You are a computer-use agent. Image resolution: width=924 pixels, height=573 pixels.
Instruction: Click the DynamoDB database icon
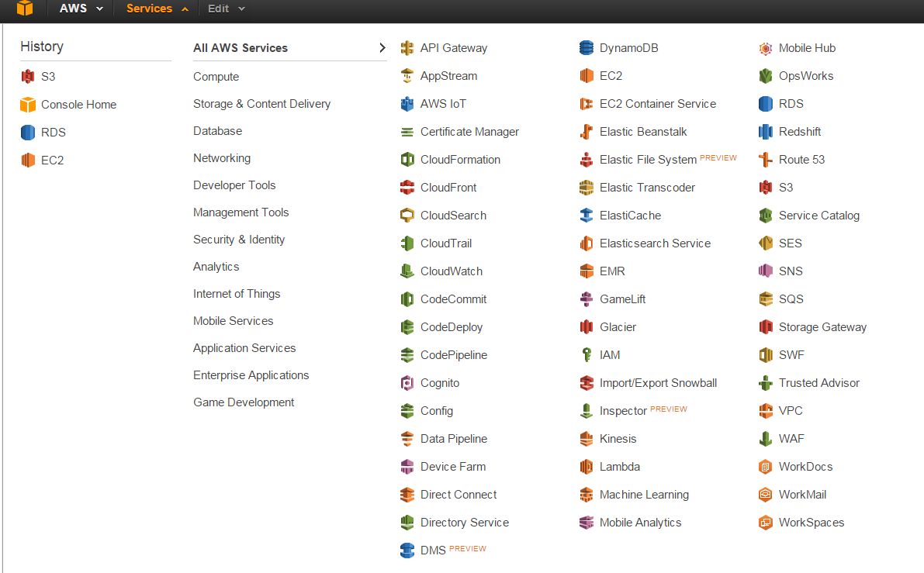[x=587, y=48]
